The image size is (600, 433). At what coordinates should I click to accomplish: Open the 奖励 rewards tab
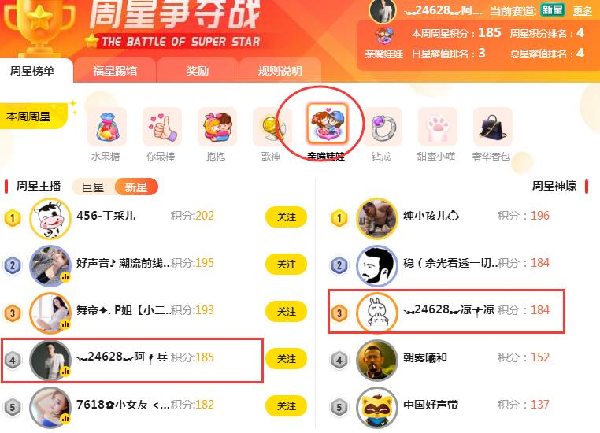[x=197, y=71]
